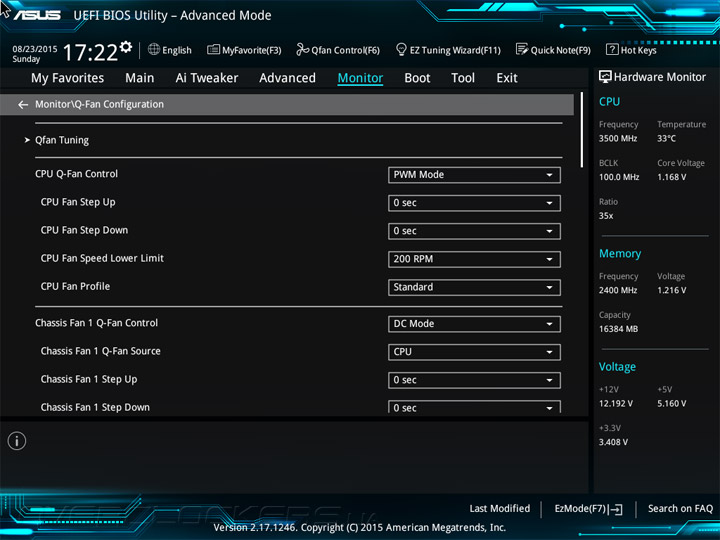
Task: Open the CPU Fan Step Up dropdown
Action: click(x=474, y=203)
